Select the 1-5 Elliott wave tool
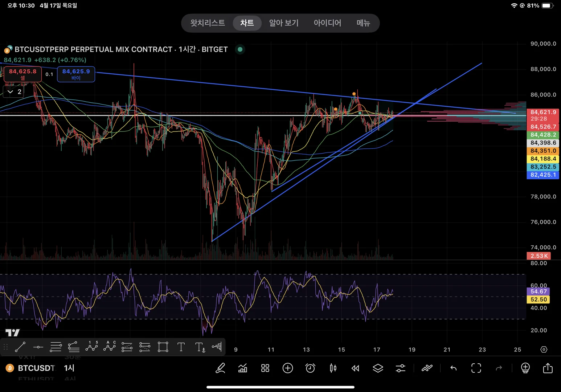 [x=91, y=347]
